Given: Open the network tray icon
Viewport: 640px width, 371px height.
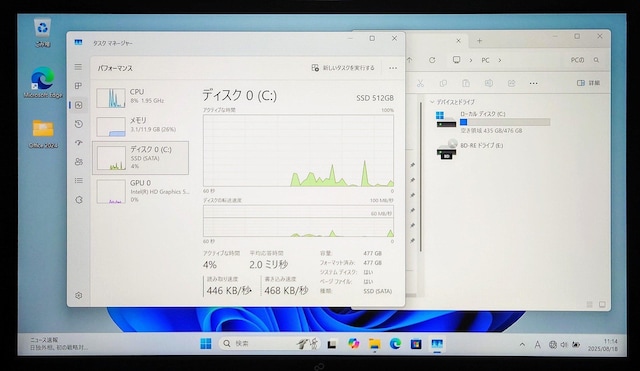Looking at the screenshot, I should [553, 344].
